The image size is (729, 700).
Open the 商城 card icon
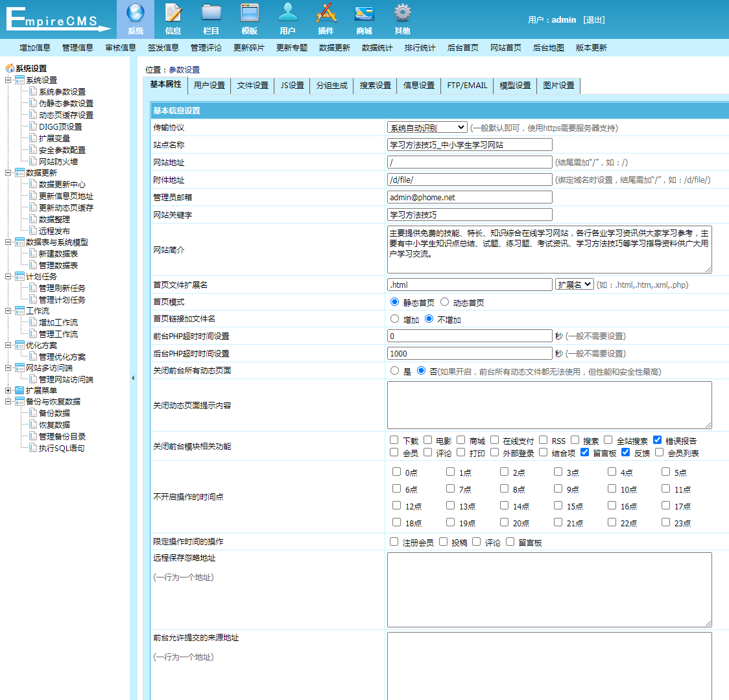point(364,14)
